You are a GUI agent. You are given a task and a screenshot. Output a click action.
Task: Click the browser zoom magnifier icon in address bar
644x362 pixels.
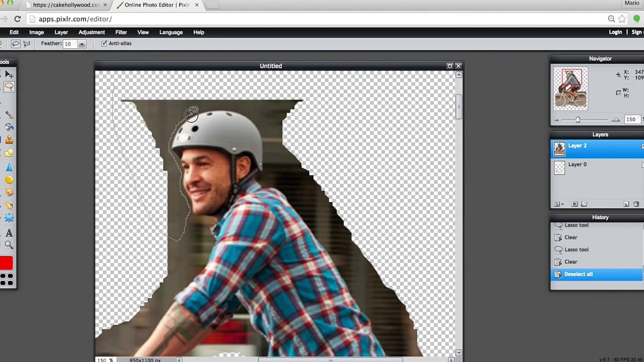(x=611, y=19)
